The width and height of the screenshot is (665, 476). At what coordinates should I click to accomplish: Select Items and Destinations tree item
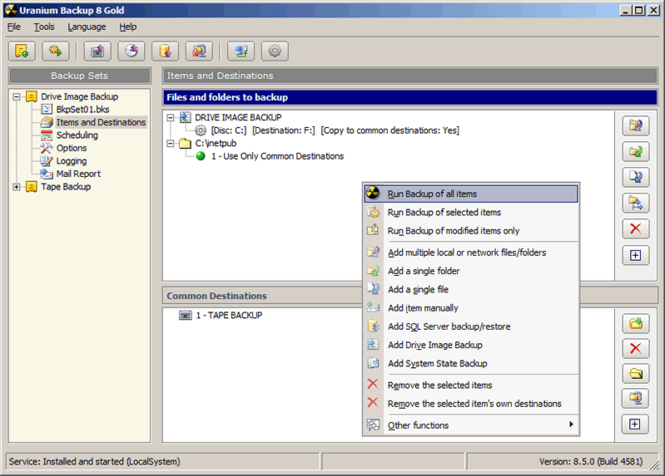pos(101,122)
